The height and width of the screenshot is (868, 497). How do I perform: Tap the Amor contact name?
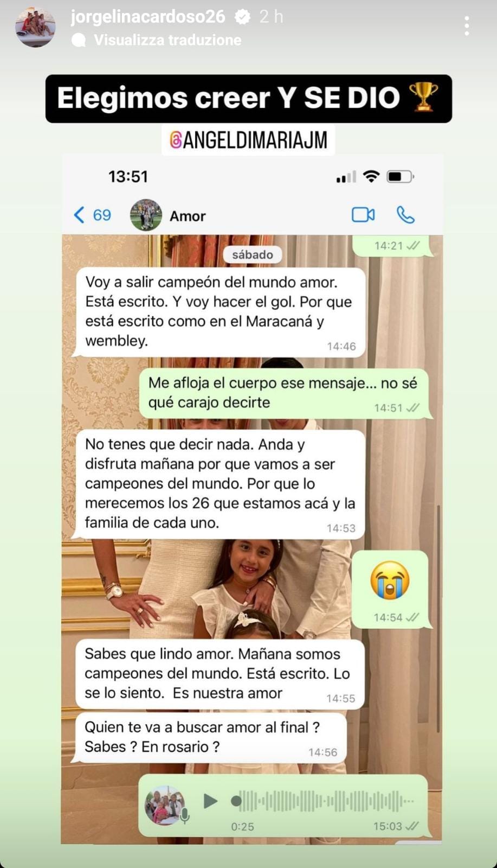(x=188, y=216)
